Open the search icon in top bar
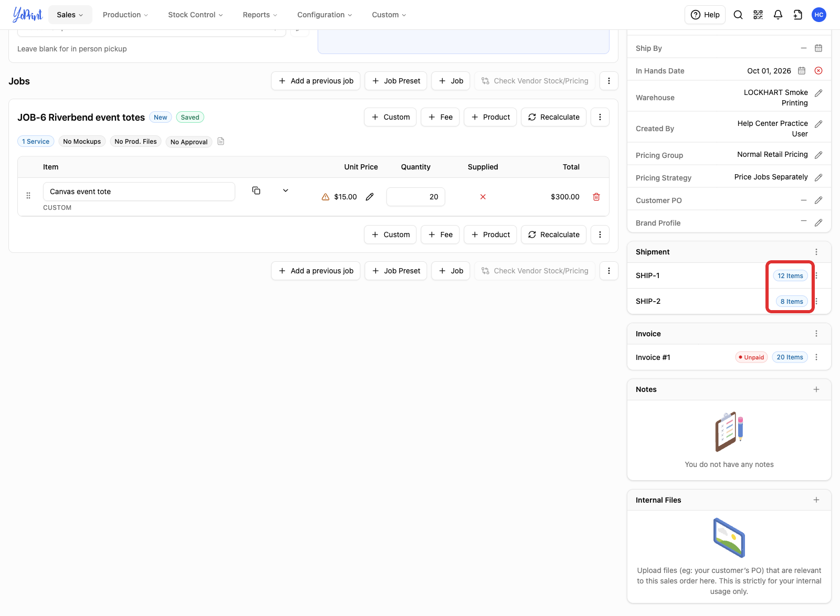The height and width of the screenshot is (616, 840). click(738, 15)
